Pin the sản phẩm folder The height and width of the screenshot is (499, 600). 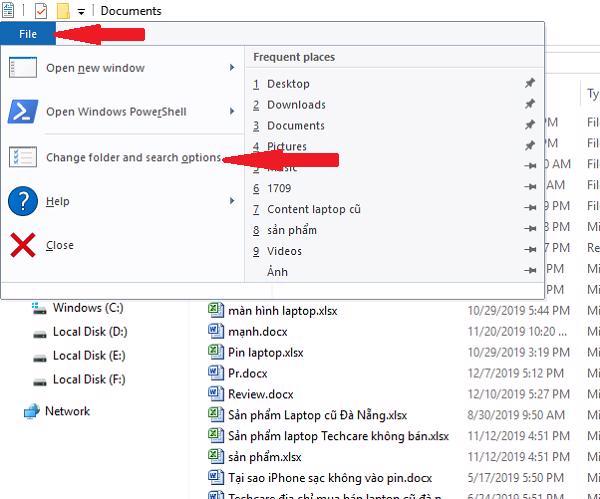click(x=530, y=228)
